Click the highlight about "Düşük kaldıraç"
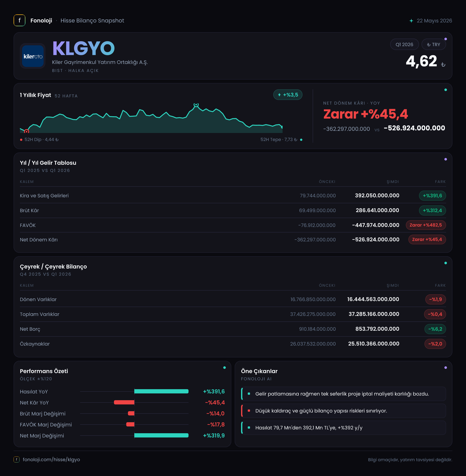Viewport: 466px width, 476px height. 343,411
